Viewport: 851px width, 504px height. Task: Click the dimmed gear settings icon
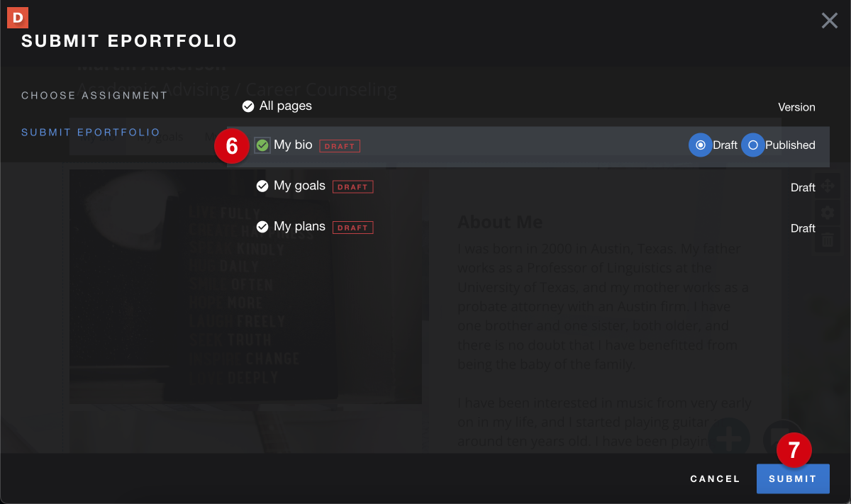point(827,213)
